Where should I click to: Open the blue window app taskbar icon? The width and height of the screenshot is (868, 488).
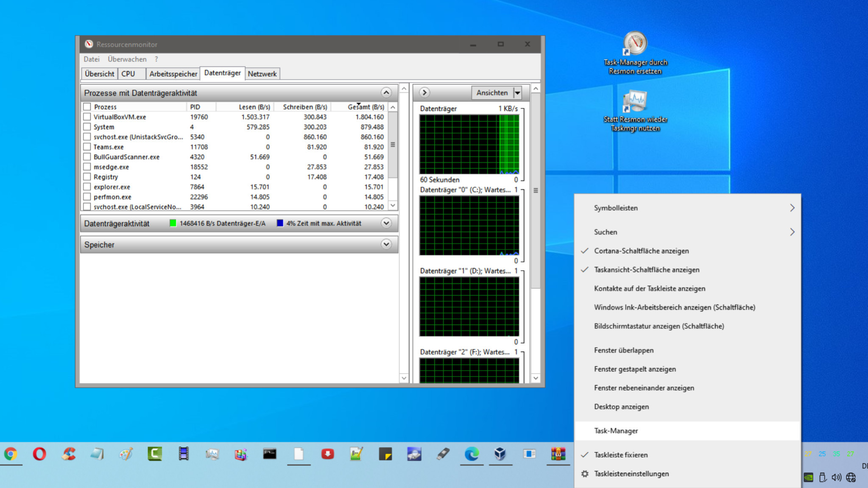coord(529,454)
